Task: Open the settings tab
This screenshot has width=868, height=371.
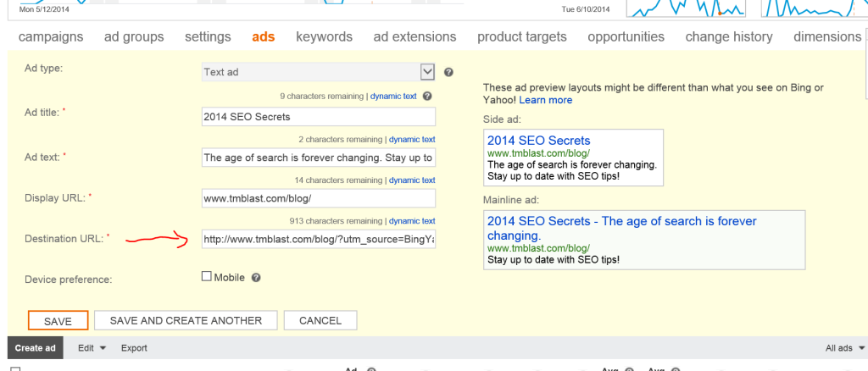Action: (208, 37)
